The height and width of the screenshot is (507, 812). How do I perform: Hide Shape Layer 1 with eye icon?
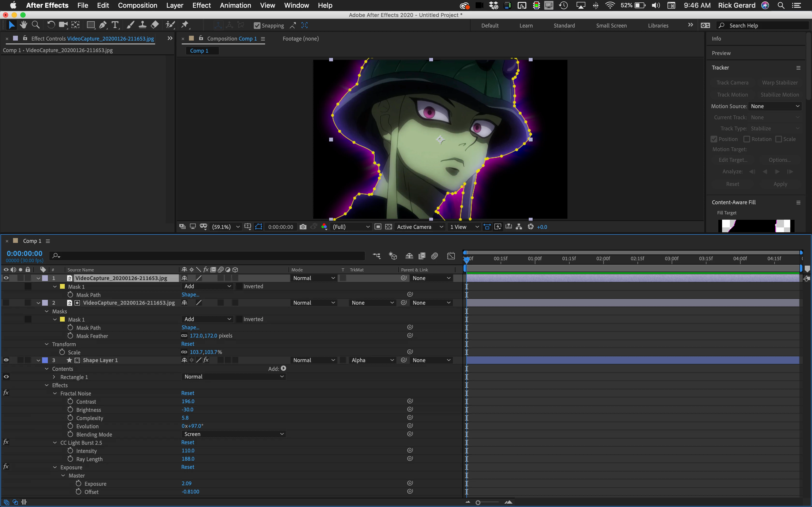6,360
